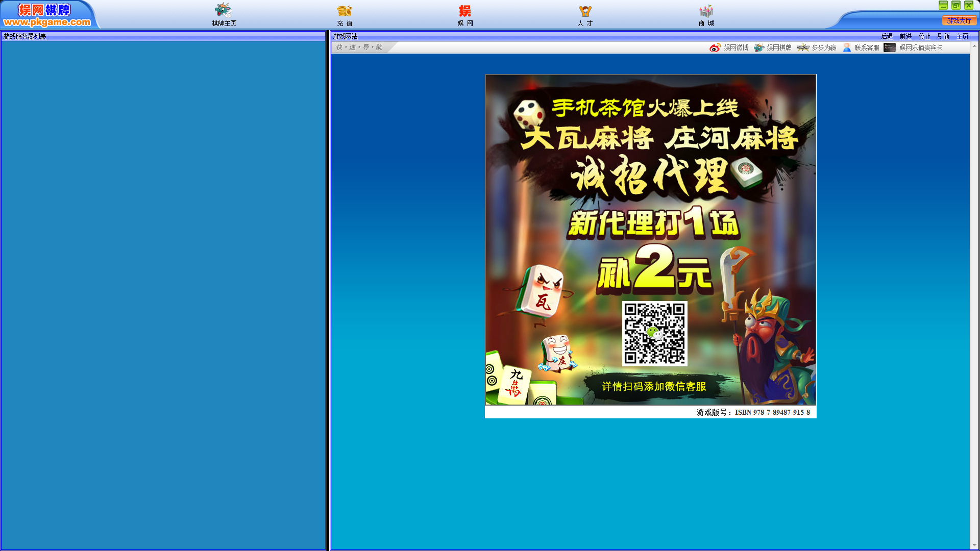
Task: Close the window with green X button
Action: pyautogui.click(x=969, y=5)
